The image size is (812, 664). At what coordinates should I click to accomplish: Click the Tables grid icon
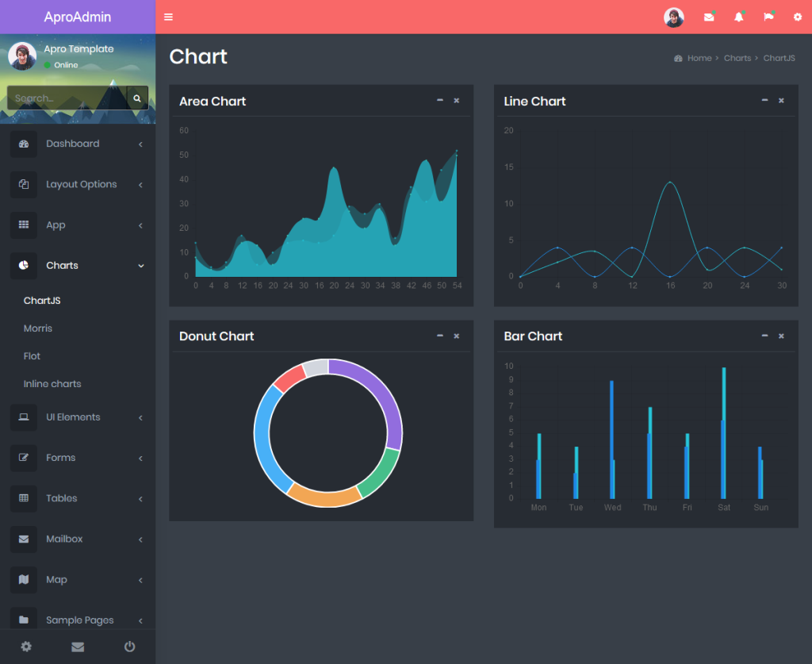pyautogui.click(x=24, y=498)
